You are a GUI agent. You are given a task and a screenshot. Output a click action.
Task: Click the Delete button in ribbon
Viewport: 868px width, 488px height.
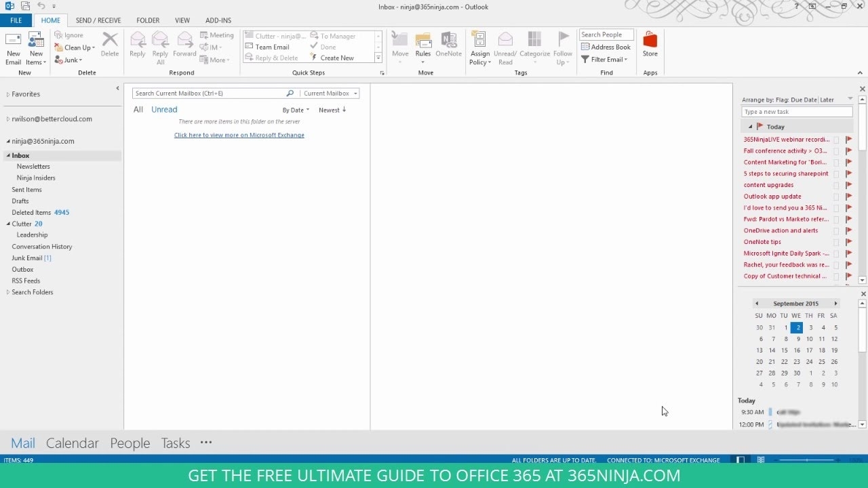coord(110,45)
